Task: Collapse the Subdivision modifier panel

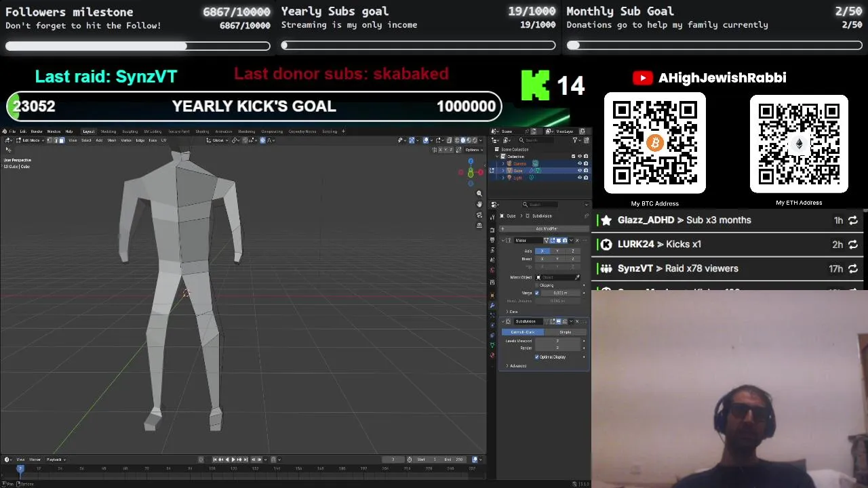Action: pos(502,321)
